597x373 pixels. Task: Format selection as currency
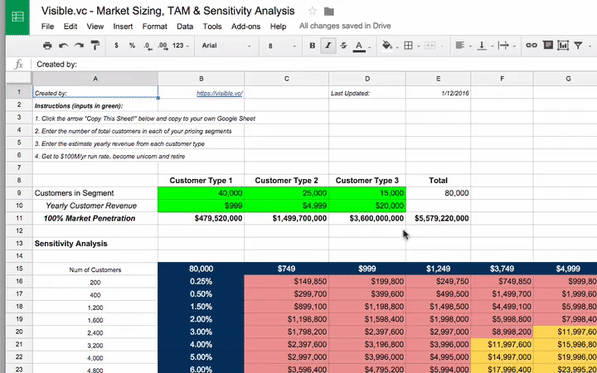click(116, 46)
